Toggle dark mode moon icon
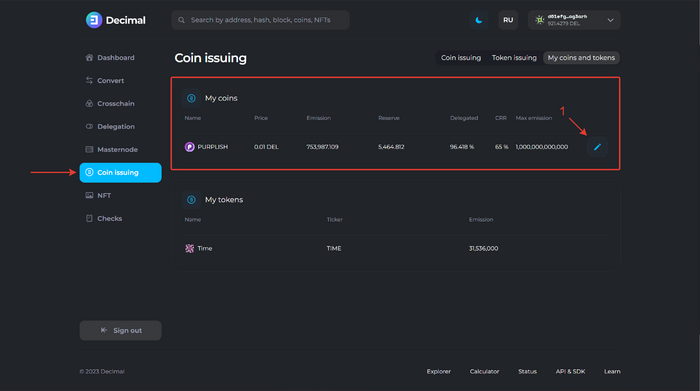Image resolution: width=700 pixels, height=391 pixels. [479, 20]
